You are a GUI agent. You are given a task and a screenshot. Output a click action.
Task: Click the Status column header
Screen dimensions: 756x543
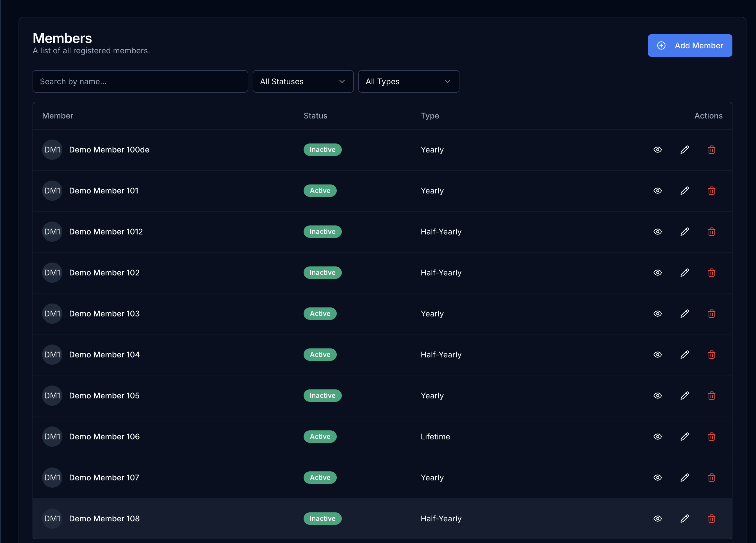pyautogui.click(x=315, y=116)
